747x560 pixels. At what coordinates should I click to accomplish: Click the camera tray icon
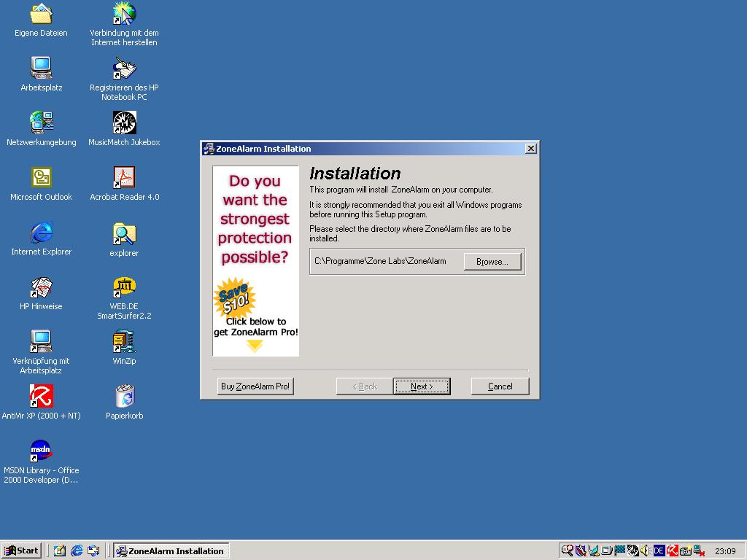pos(686,551)
